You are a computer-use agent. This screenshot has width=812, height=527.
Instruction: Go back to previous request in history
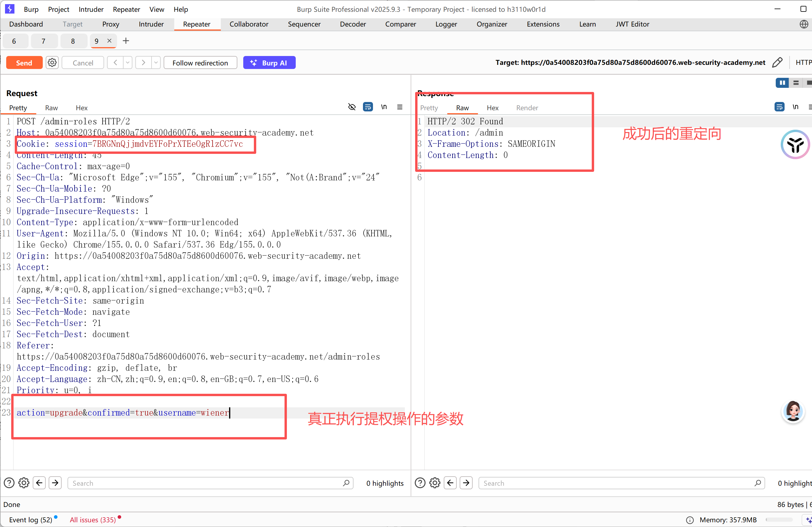click(115, 63)
